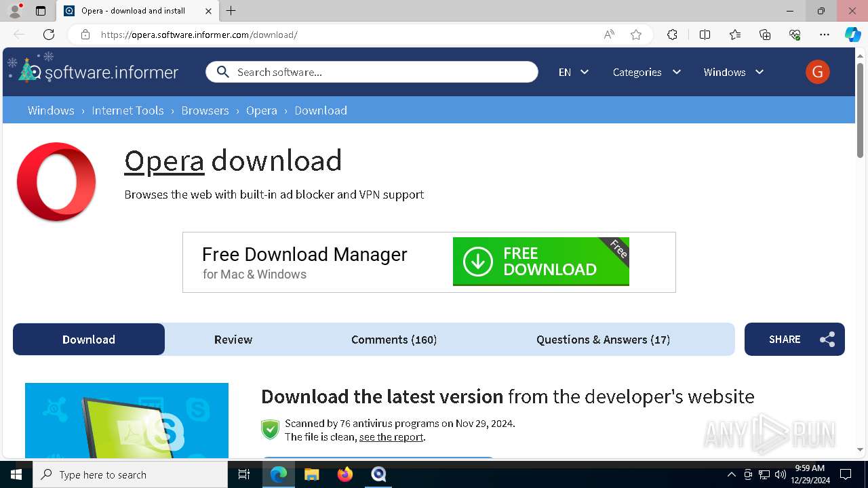Add this page to favorites
The height and width of the screenshot is (488, 868).
tap(636, 35)
